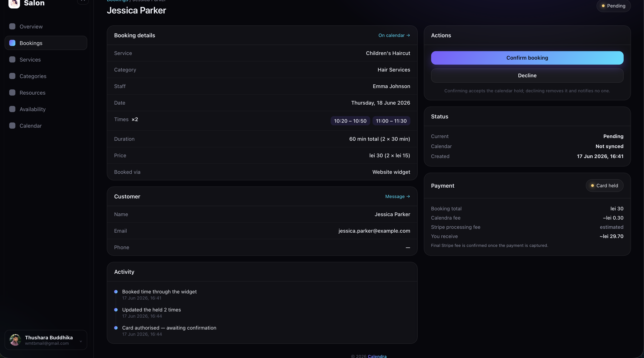Screen dimensions: 644x358
Task: Click the Emma Johnson staff value
Action: [x=391, y=86]
